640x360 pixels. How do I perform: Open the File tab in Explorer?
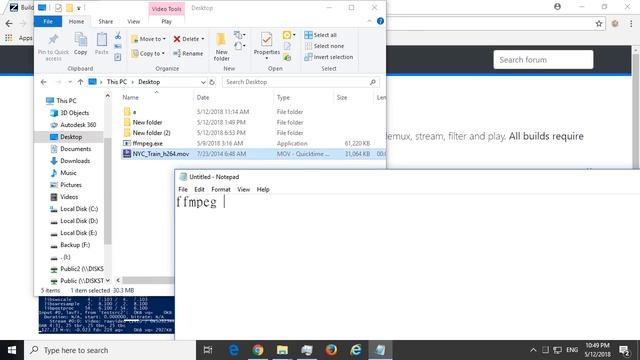[48, 22]
